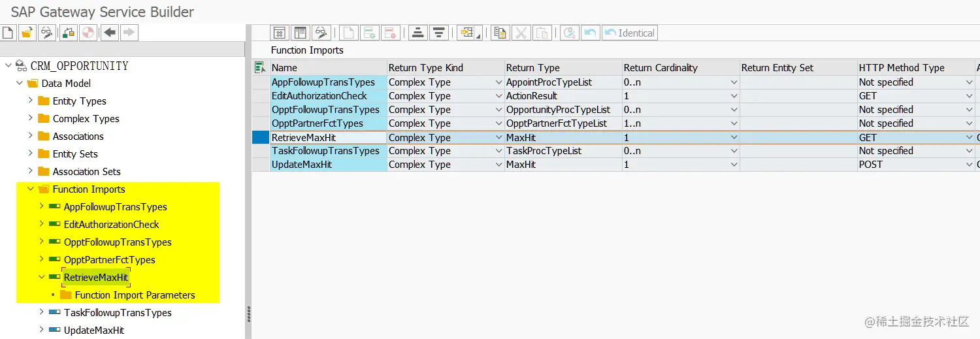Click the AppointProcTypeList return type cell
This screenshot has width=980, height=339.
[x=564, y=82]
